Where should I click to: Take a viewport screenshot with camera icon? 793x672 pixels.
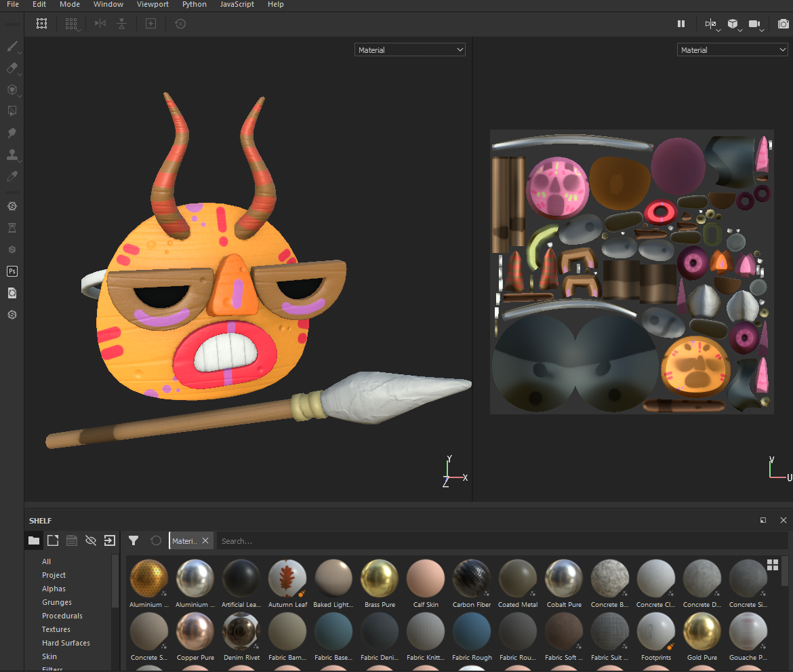783,24
